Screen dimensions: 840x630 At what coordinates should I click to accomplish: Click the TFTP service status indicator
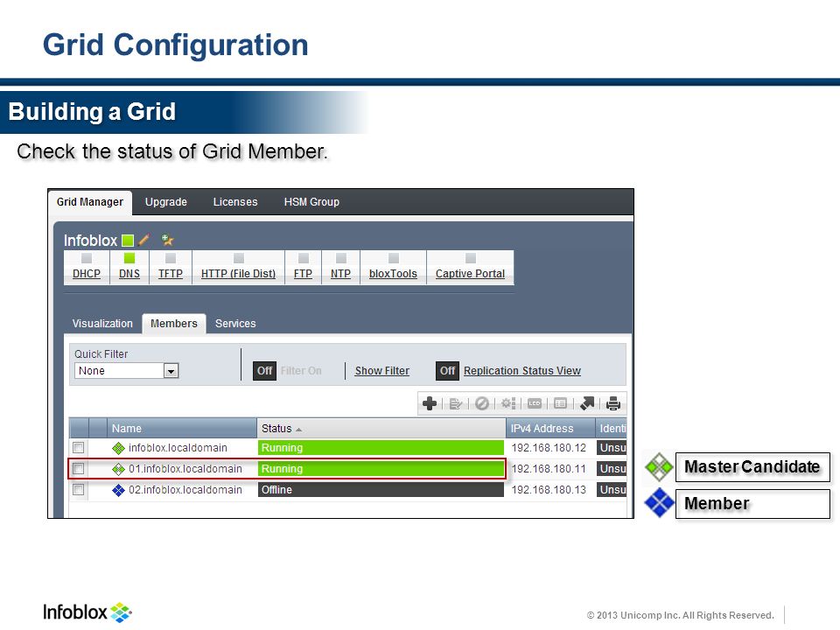171,259
